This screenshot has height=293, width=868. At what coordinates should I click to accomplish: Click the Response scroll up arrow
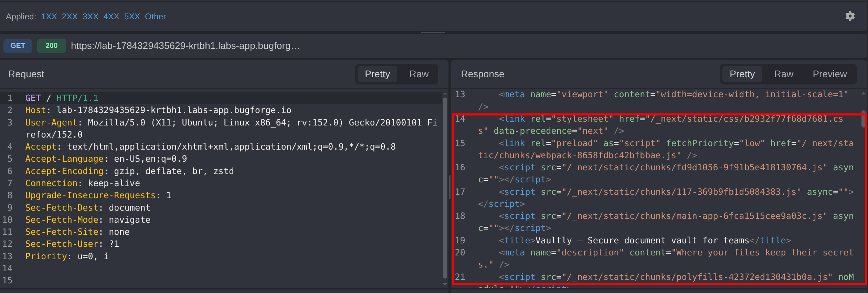coord(863,94)
